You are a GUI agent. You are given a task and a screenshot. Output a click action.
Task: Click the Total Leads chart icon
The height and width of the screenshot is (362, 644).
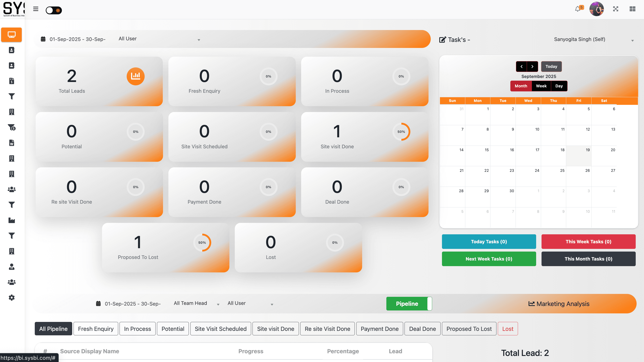(x=135, y=76)
